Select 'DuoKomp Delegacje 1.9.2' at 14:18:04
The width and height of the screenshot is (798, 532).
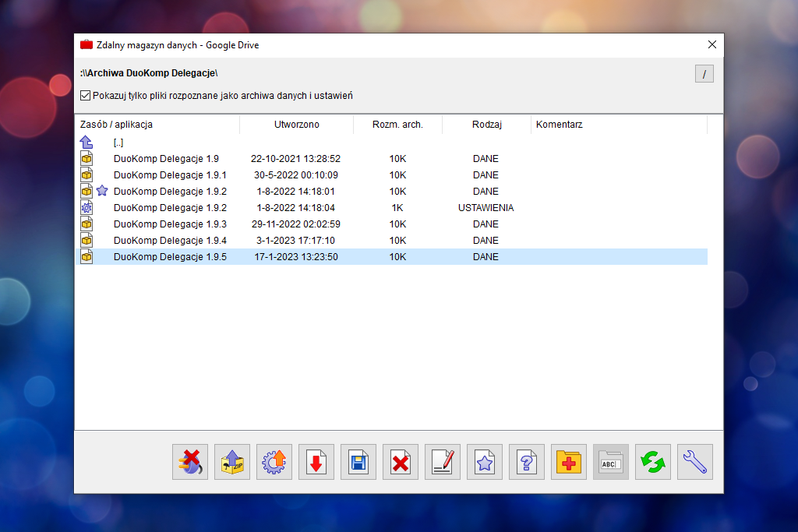click(391, 207)
